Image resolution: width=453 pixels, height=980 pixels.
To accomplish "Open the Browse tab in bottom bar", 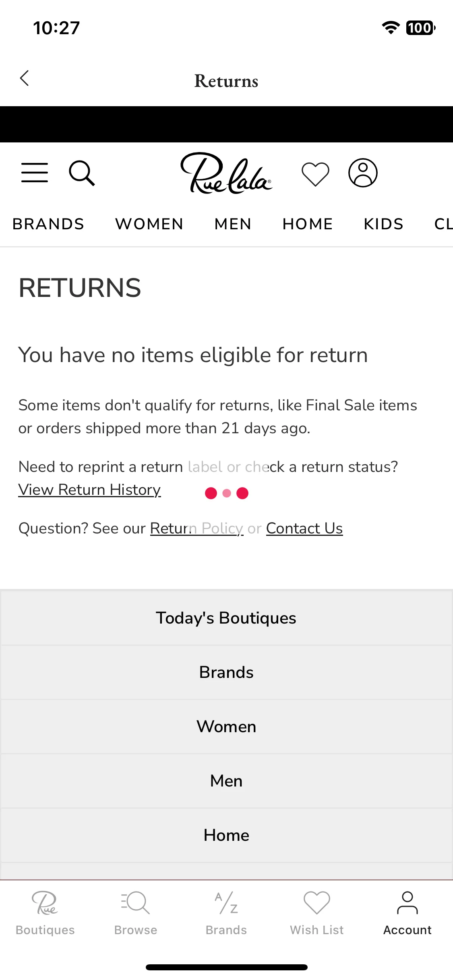I will click(136, 913).
